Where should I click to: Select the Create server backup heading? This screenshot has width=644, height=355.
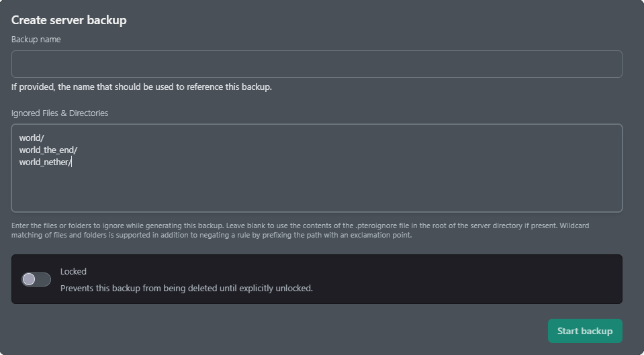point(68,20)
